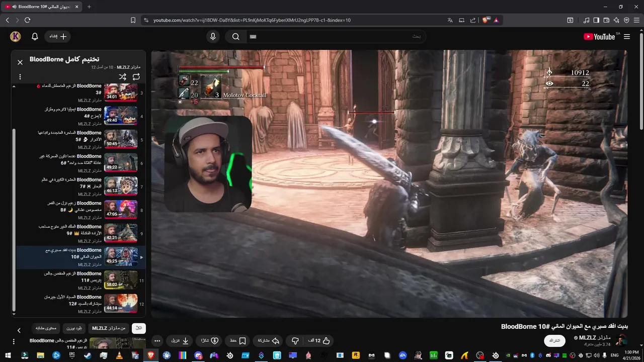The height and width of the screenshot is (362, 644).
Task: View site information next to URL
Action: pos(146,20)
